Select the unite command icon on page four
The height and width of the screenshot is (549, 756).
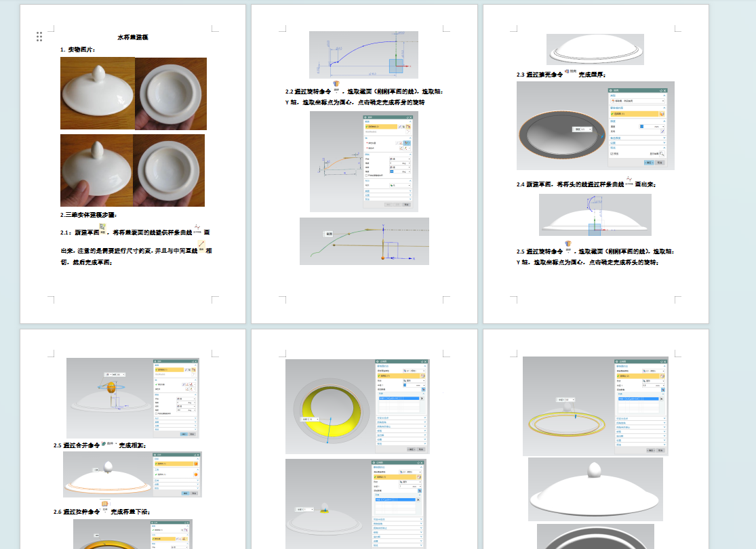(108, 443)
